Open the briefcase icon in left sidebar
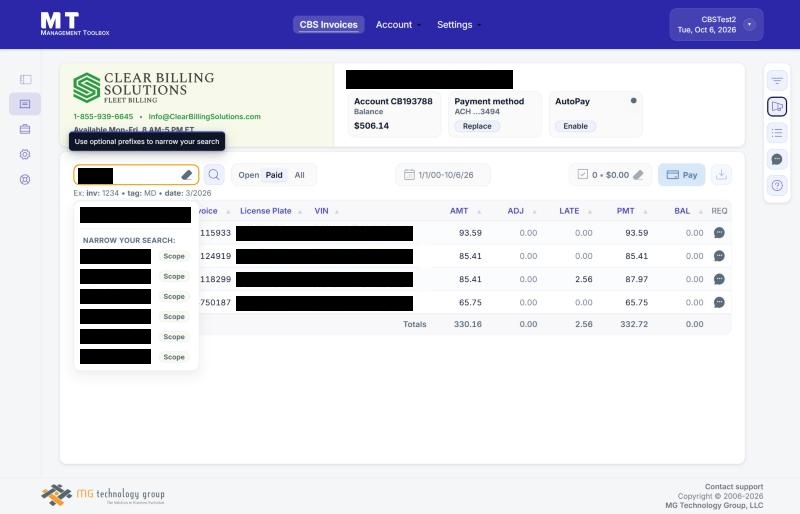800x514 pixels. coord(25,129)
